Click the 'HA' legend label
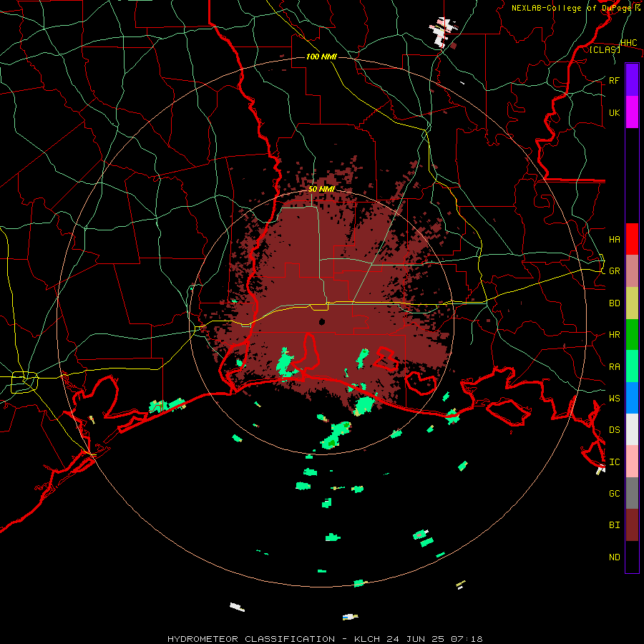The image size is (644, 644). point(614,239)
